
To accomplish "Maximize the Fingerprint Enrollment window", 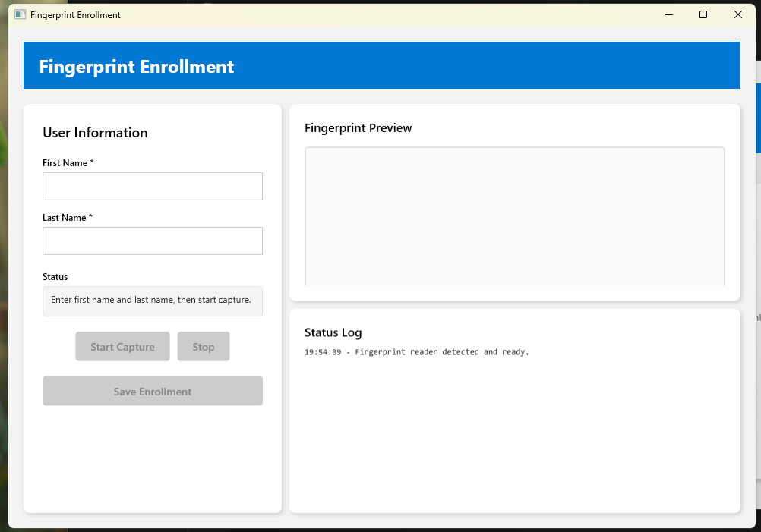I will pyautogui.click(x=703, y=14).
